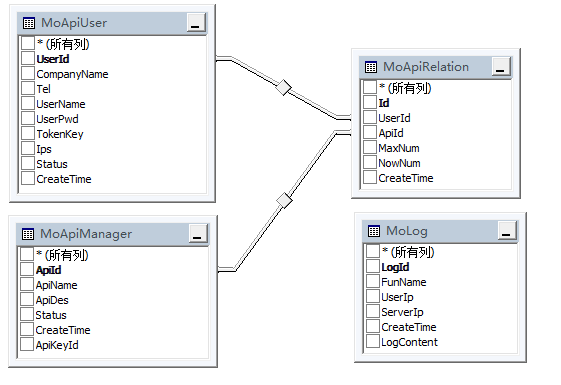
Task: Select the bold Id key label in MoApiRelation
Action: click(x=384, y=103)
